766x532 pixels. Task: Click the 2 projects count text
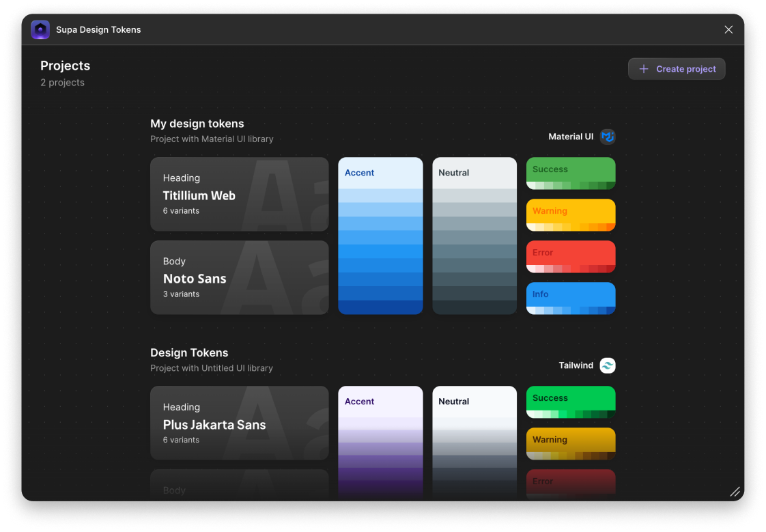[62, 83]
